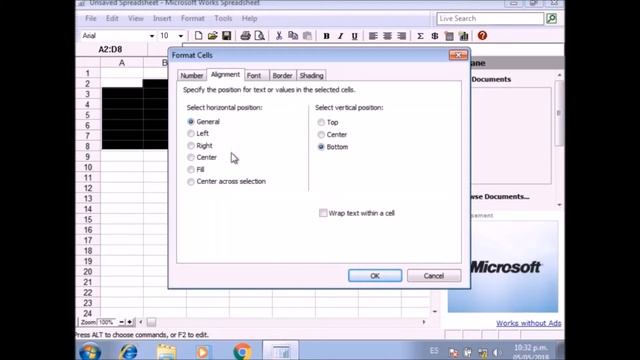The width and height of the screenshot is (640, 360).
Task: Click the Windows Start button
Action: (x=90, y=351)
